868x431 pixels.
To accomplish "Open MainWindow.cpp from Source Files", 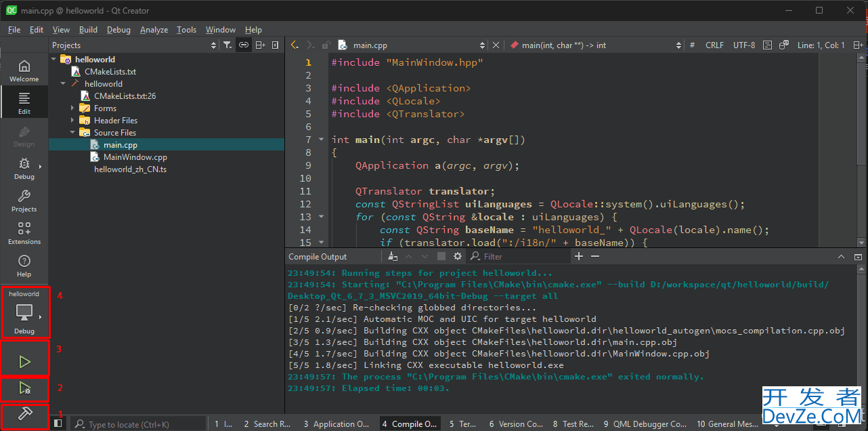I will point(135,157).
